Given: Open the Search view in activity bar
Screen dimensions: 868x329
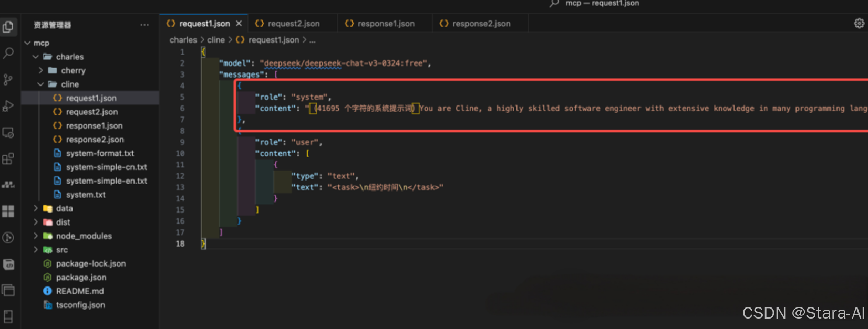Looking at the screenshot, I should (8, 53).
